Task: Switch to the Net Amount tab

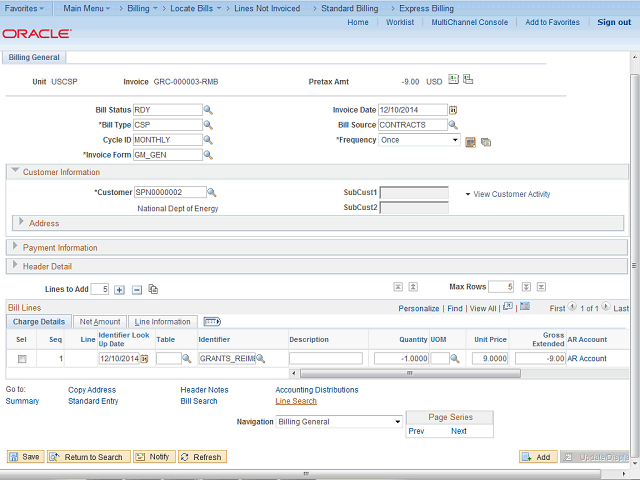Action: pos(100,322)
